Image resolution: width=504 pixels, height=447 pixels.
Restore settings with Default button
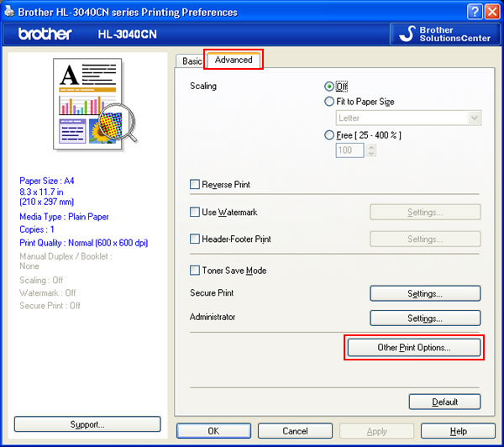tap(445, 402)
